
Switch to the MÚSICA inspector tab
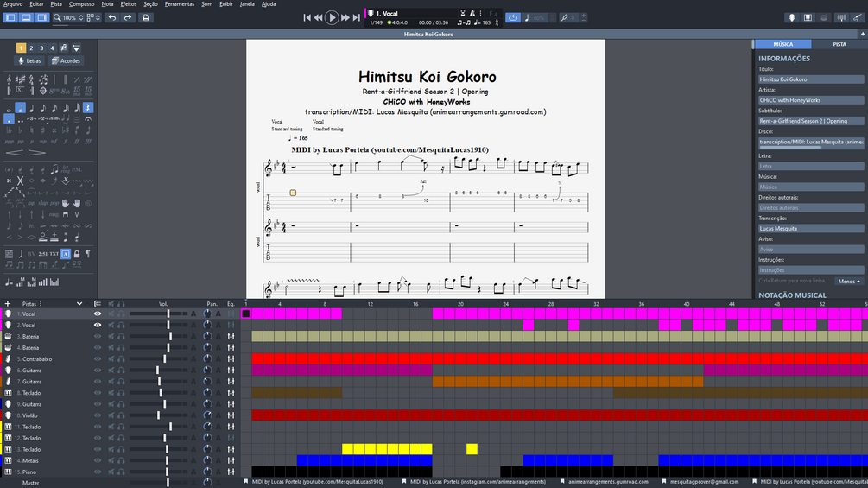tap(782, 44)
